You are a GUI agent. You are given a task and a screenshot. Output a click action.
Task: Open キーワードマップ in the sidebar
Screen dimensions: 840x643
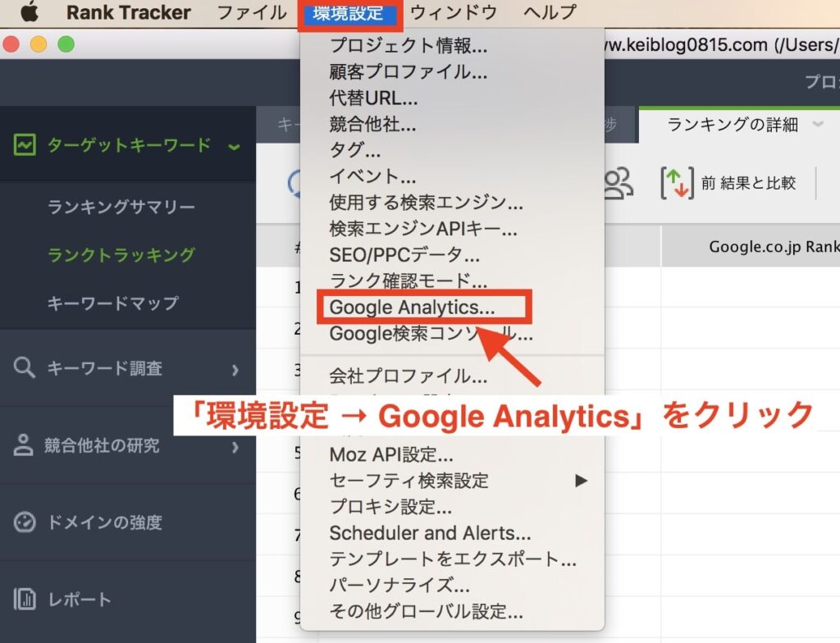[112, 303]
